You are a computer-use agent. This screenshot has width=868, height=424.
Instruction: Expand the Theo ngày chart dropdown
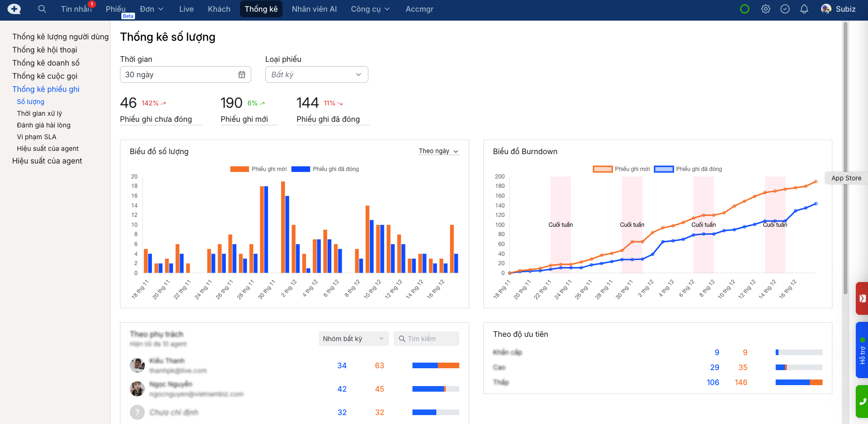click(438, 151)
